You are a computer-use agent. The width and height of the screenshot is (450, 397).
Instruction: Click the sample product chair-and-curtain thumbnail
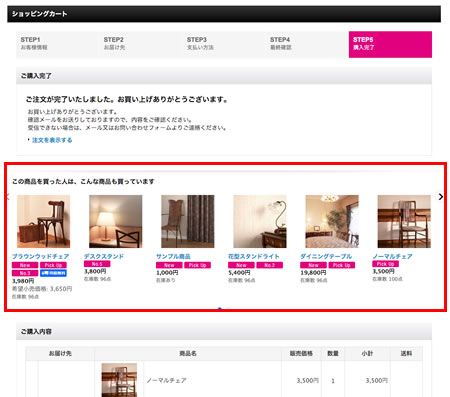[x=188, y=221]
